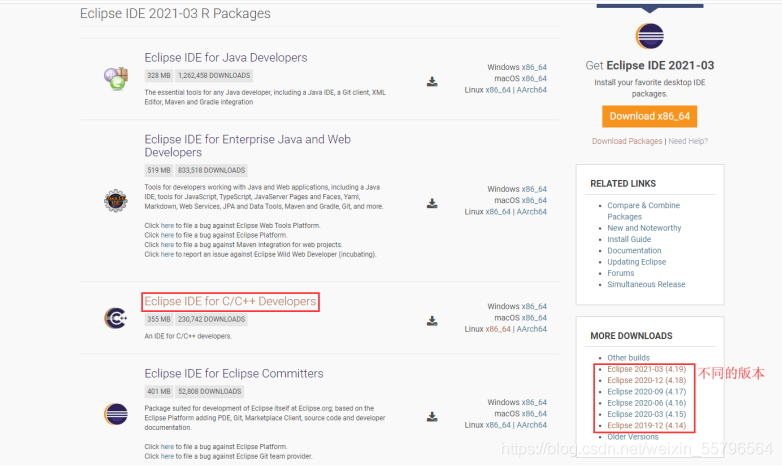Open the Install Guide link
Screen dimensions: 782x467
pos(629,239)
